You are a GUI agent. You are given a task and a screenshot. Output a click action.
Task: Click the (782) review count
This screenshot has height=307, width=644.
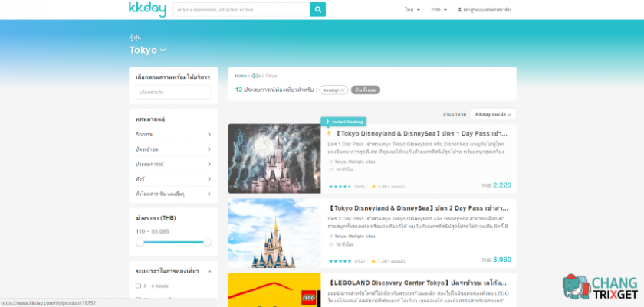(360, 261)
